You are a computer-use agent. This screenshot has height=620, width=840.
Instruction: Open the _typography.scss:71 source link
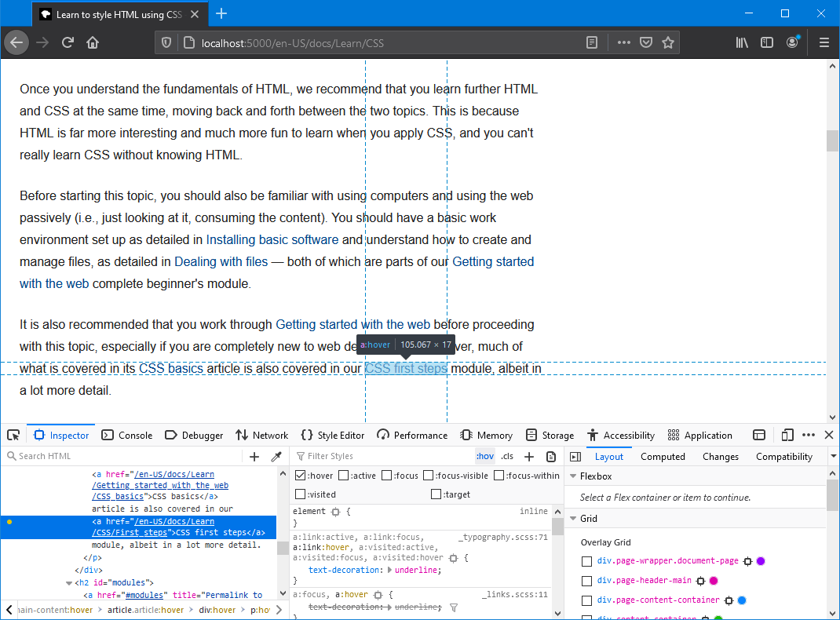click(x=503, y=537)
